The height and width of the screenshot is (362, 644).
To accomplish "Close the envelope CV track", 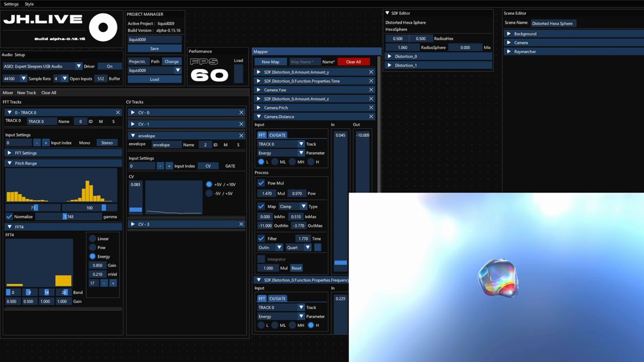I will [x=241, y=136].
